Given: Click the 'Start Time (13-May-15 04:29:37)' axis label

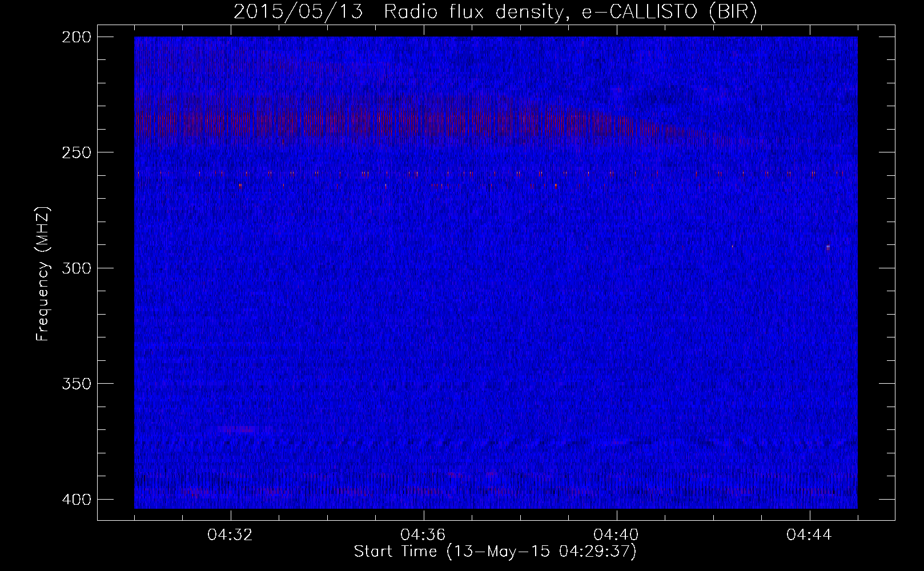Looking at the screenshot, I should click(x=495, y=552).
